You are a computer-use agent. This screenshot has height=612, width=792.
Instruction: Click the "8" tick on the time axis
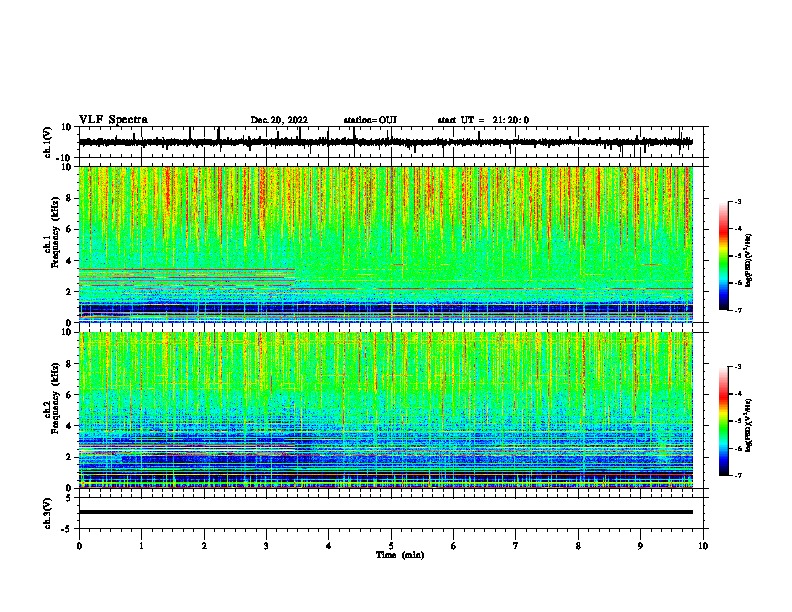pos(578,546)
